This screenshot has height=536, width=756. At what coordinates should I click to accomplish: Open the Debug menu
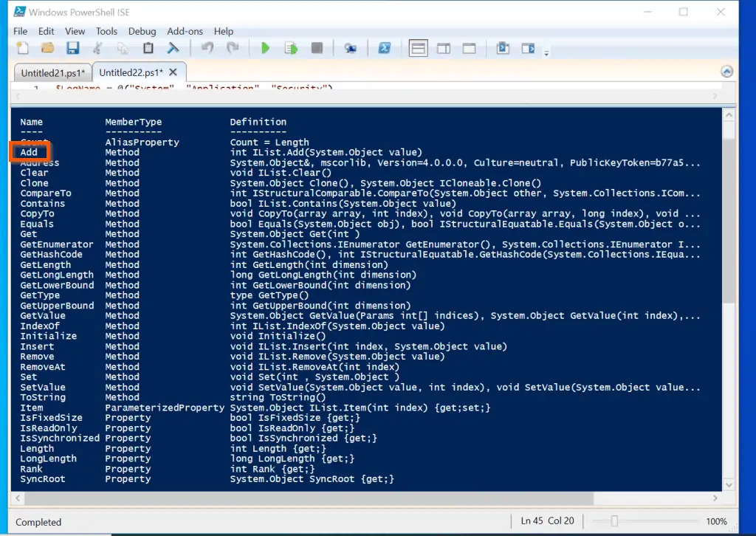tap(142, 31)
